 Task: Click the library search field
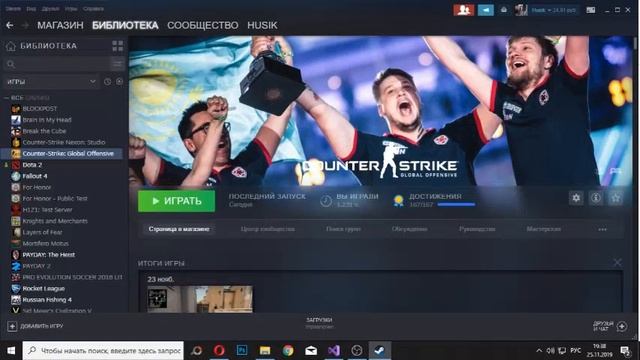tap(57, 64)
